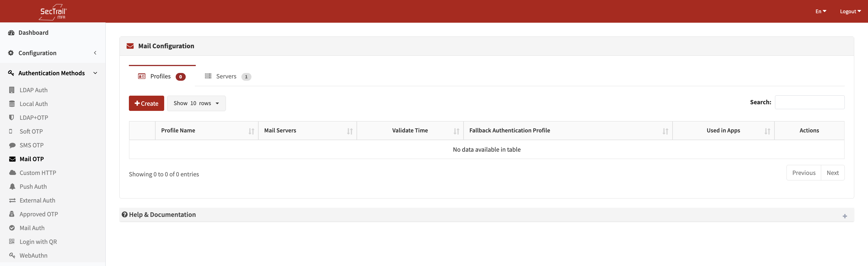Open Push Auth bell icon
Screen dimensions: 868x266
(12, 186)
